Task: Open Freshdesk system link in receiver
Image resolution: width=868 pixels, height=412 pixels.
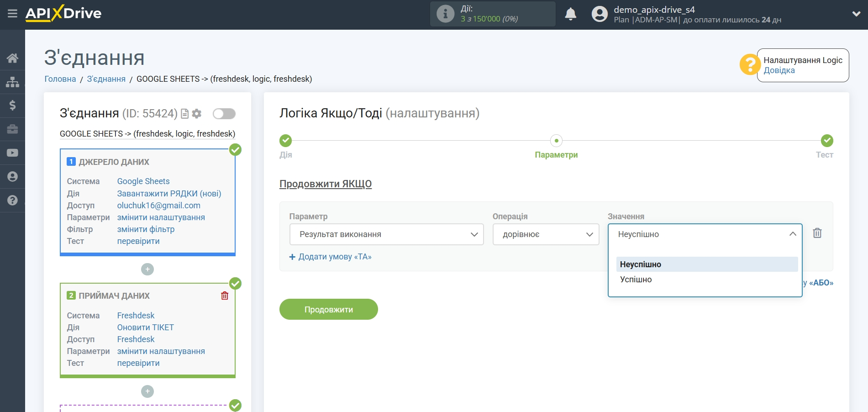Action: pyautogui.click(x=136, y=316)
